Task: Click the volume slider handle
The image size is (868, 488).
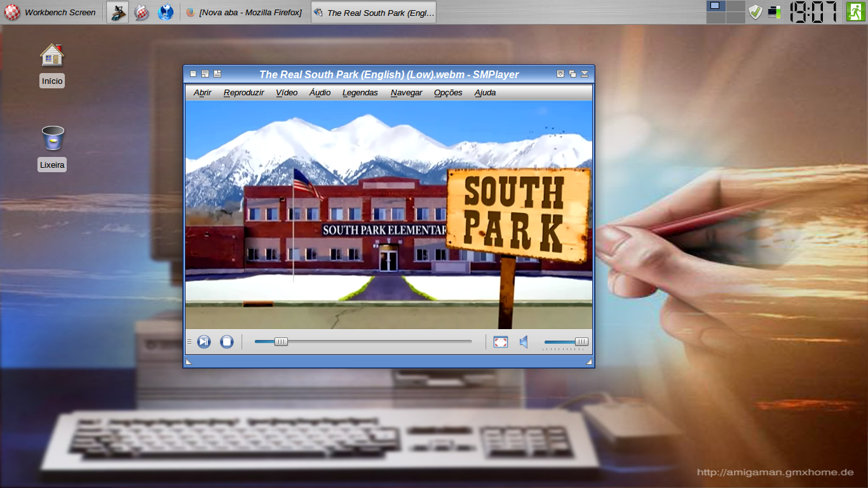Action: point(581,342)
